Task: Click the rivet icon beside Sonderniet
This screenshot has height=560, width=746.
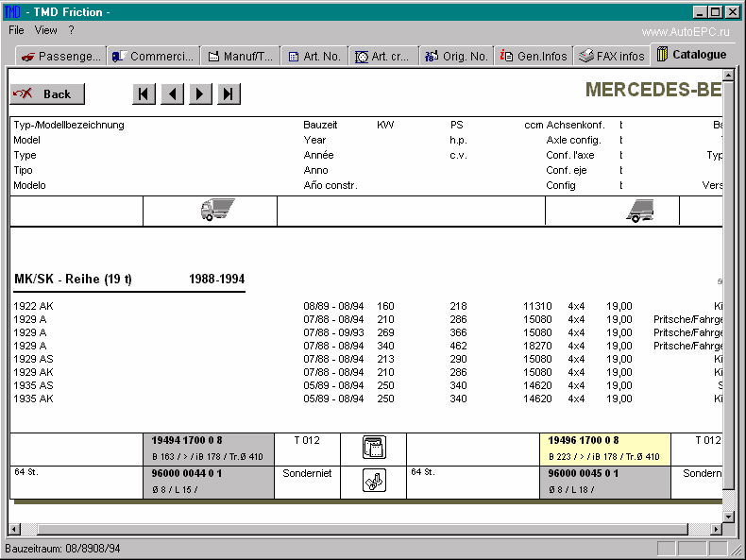Action: click(374, 480)
